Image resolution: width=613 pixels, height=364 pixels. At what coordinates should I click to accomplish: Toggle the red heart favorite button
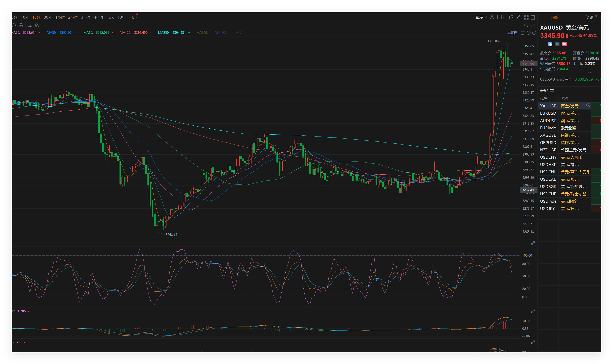coord(564,44)
